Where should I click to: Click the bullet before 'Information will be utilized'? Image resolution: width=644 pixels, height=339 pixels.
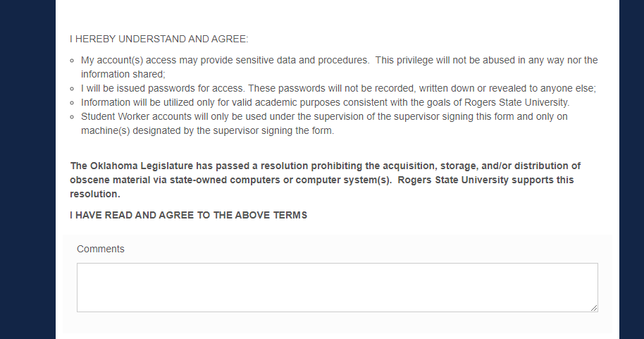point(73,103)
